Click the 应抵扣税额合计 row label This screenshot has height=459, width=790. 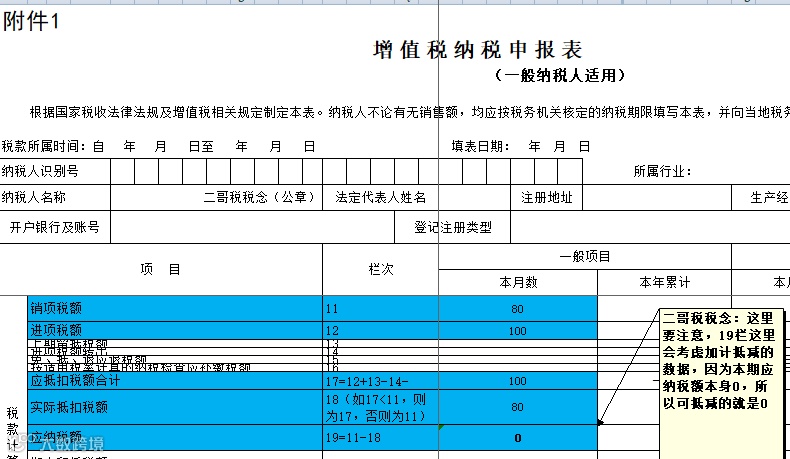[175, 381]
